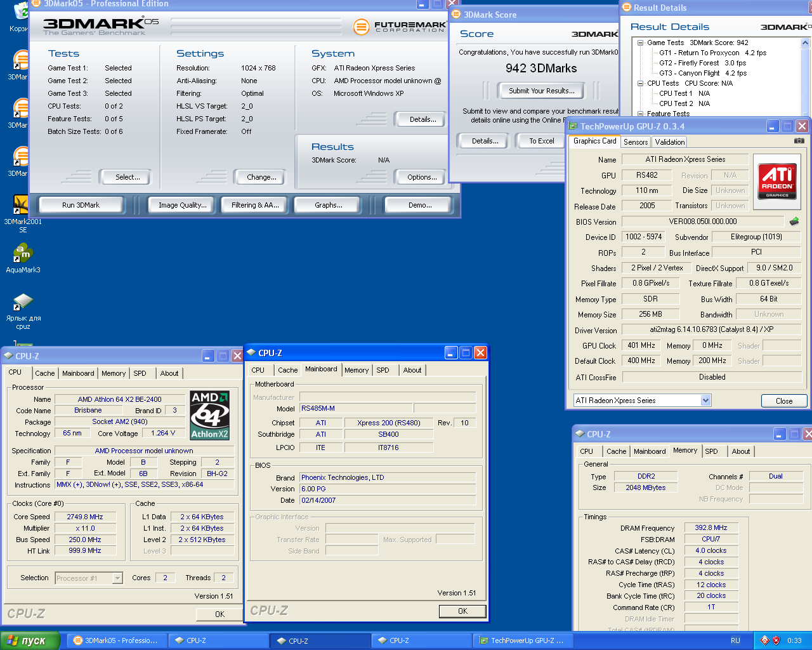Click the BIOS Brand Phoenix Technologies, LTD
This screenshot has height=650, width=812.
click(x=388, y=477)
